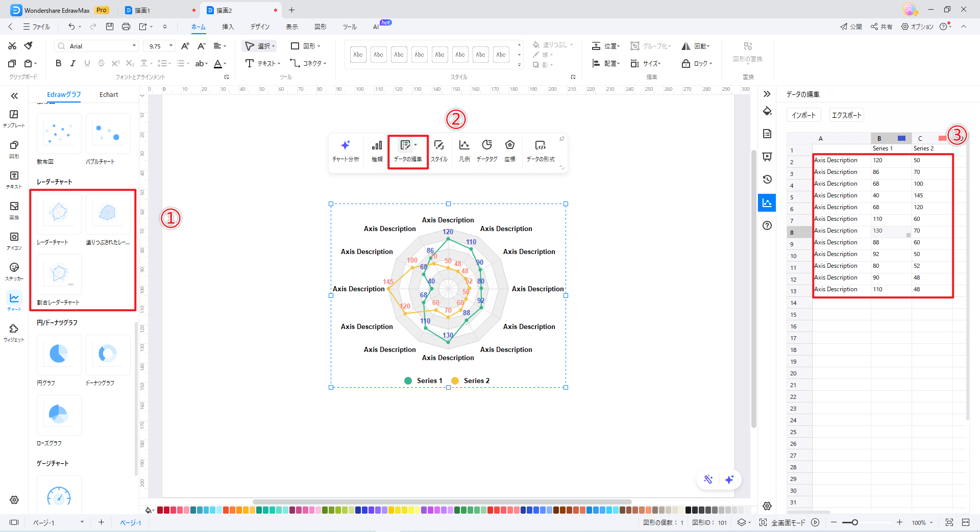980x532 pixels.
Task: Click the Import (インポート) button
Action: [x=803, y=115]
